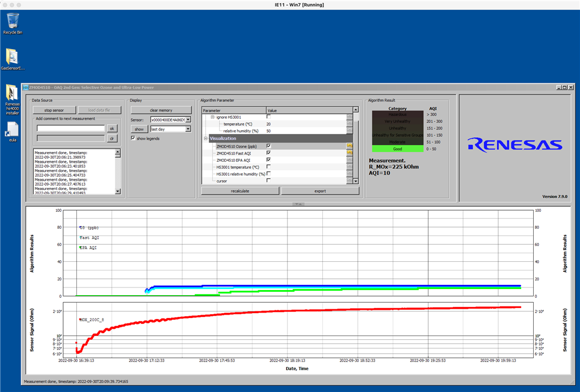The width and height of the screenshot is (580, 392).
Task: Click the ok button next to comment field
Action: click(x=112, y=128)
